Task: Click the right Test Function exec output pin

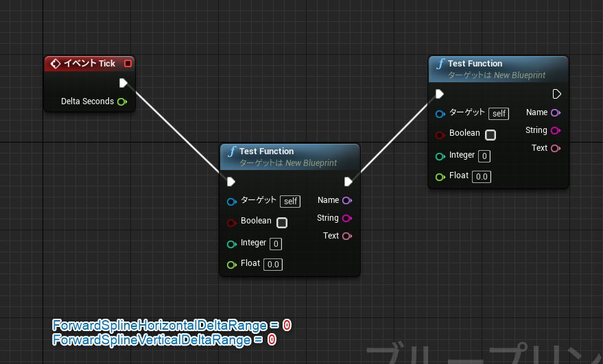Action: 556,94
